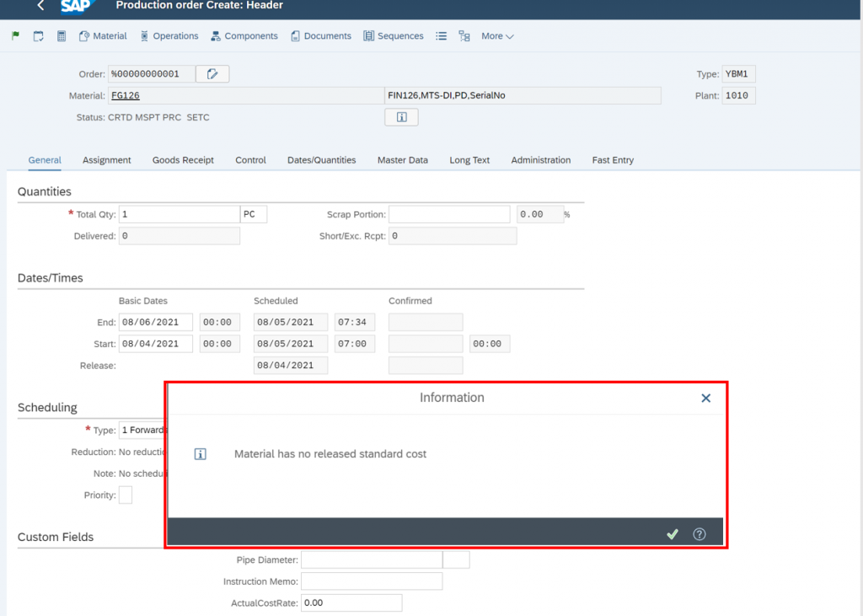Close the Information dialog with X
863x616 pixels.
click(705, 398)
